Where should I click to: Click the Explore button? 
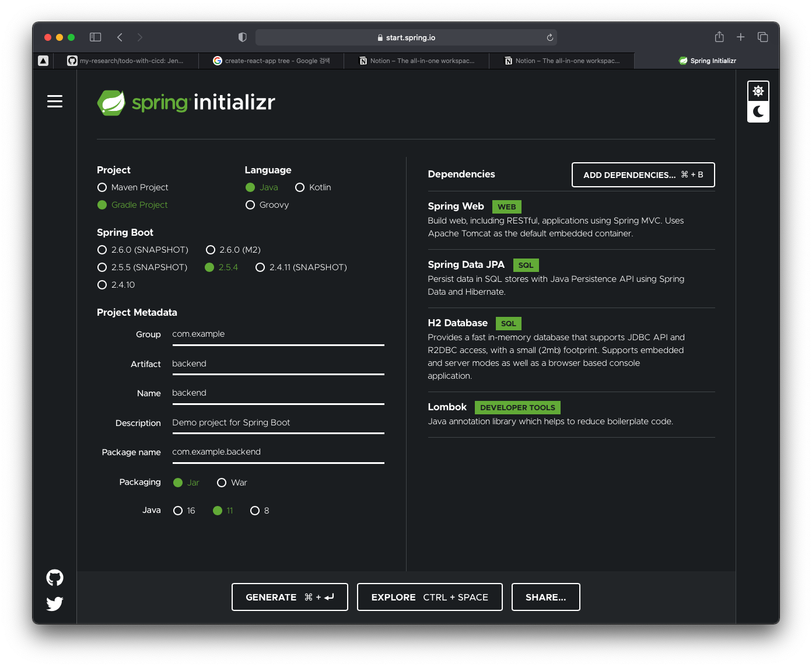click(x=430, y=597)
